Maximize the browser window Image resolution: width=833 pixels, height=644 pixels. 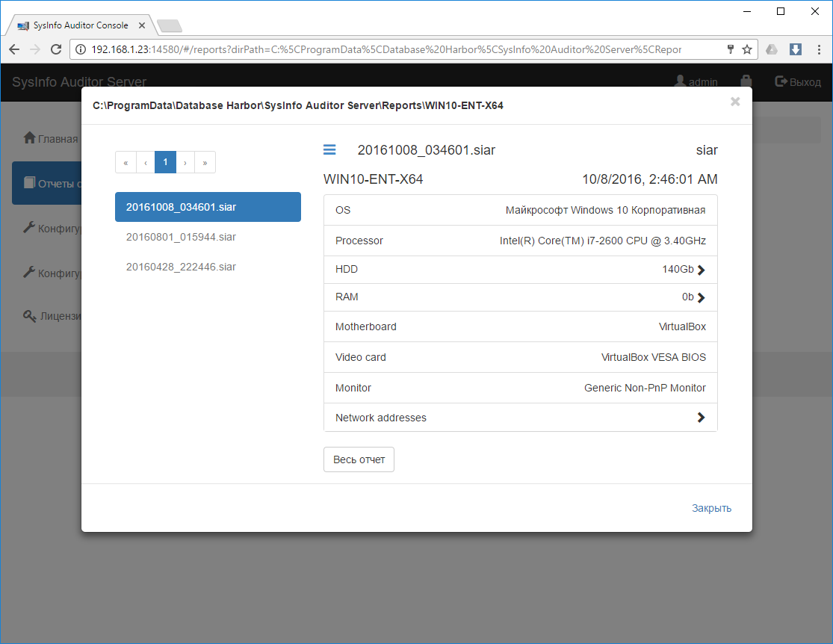tap(781, 11)
